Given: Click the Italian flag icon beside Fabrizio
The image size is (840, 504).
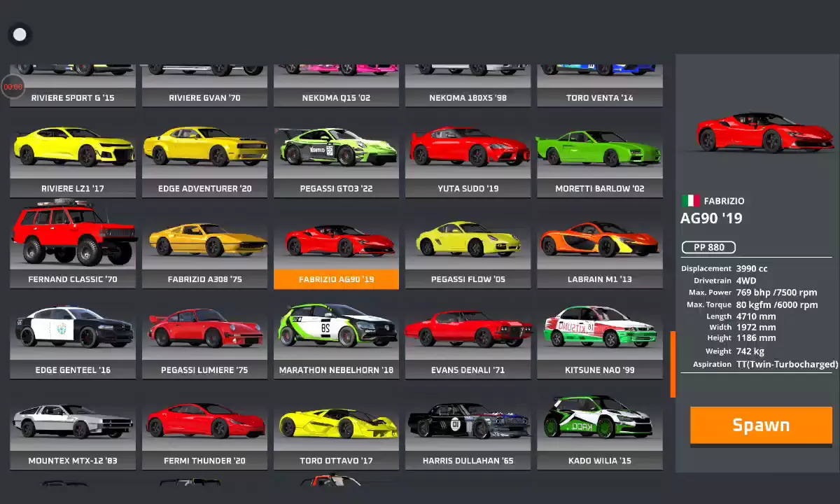Looking at the screenshot, I should click(x=690, y=201).
